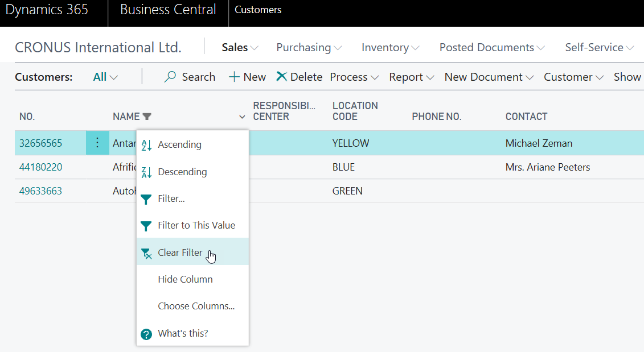Expand the Self-Service menu

[599, 48]
